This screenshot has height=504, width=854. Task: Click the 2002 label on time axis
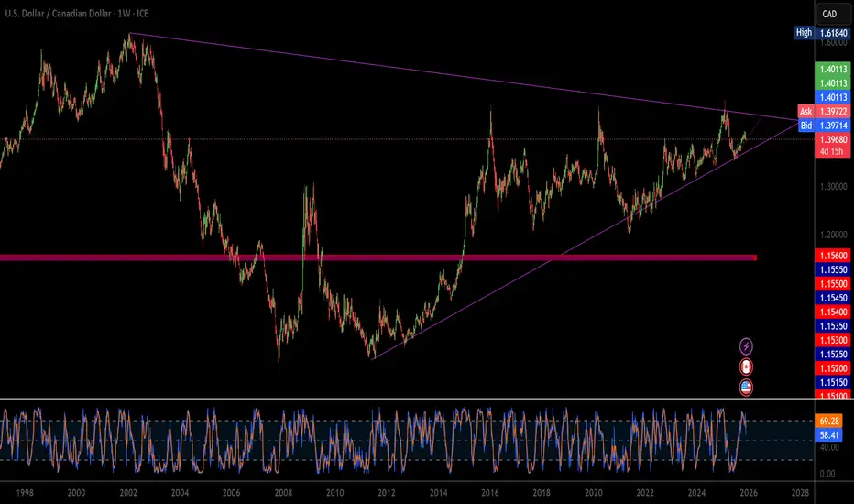(x=128, y=493)
